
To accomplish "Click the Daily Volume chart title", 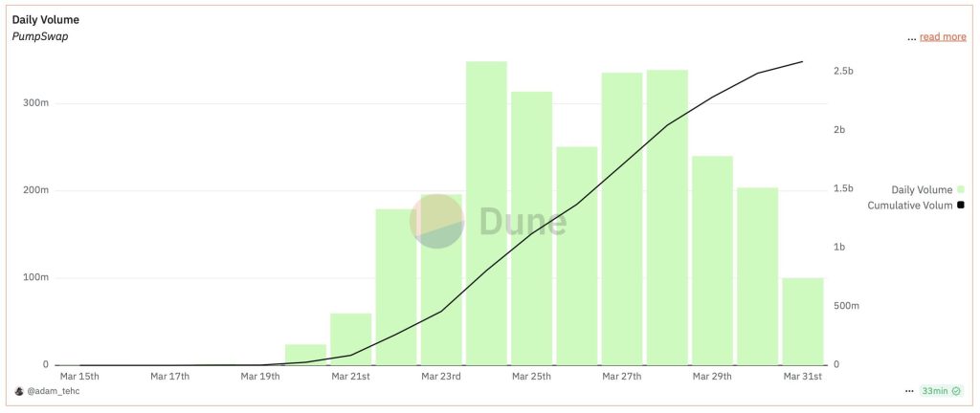I will [46, 20].
